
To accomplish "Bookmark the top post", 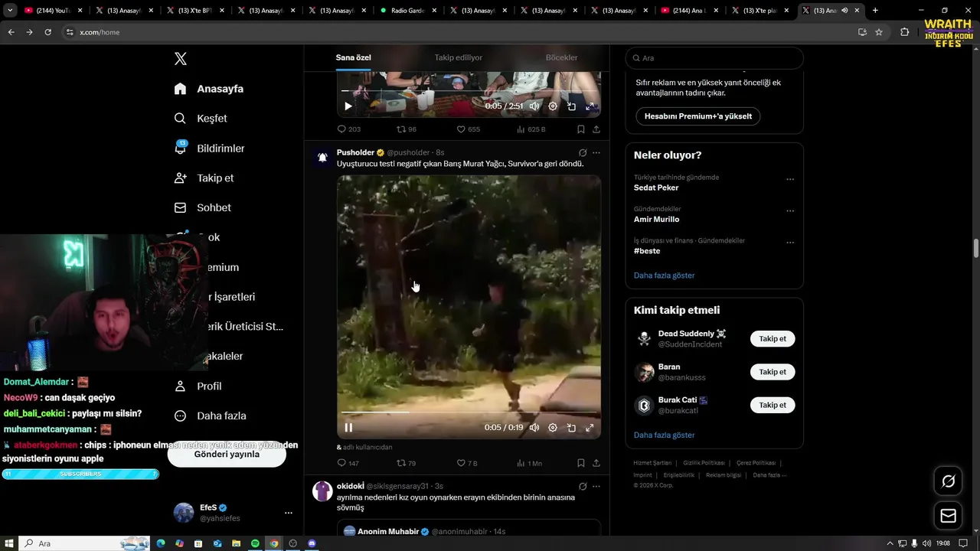I will [x=581, y=129].
